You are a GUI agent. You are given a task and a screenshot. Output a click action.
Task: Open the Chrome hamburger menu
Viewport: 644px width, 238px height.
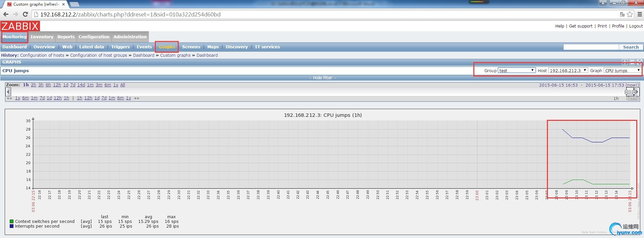(640, 14)
